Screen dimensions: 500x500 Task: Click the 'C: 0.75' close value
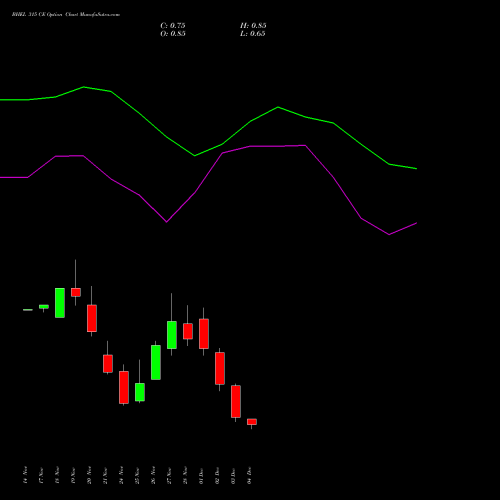point(173,26)
